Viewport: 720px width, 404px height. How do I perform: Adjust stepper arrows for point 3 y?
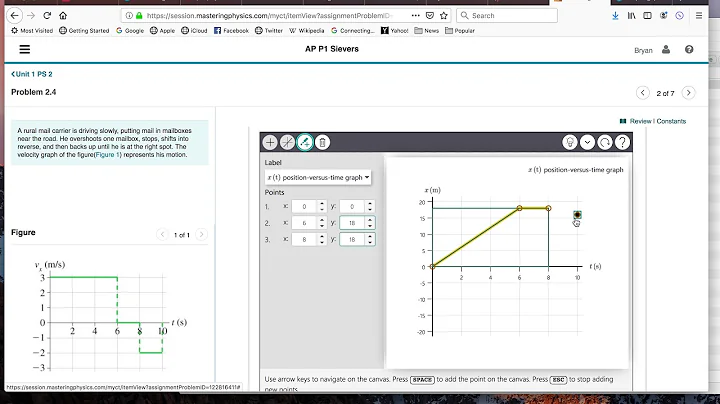pyautogui.click(x=370, y=239)
